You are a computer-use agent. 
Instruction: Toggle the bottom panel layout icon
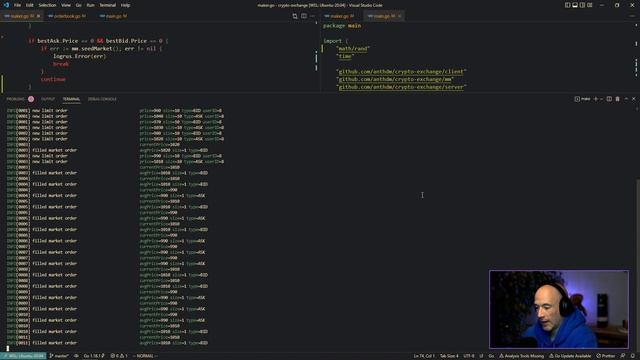tap(575, 5)
